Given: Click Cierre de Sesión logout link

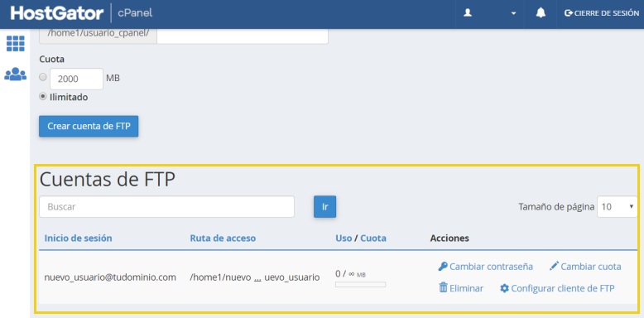Looking at the screenshot, I should (x=602, y=13).
